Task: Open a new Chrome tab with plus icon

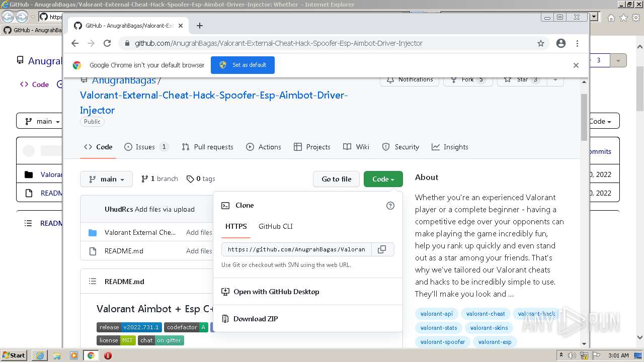Action: (200, 26)
